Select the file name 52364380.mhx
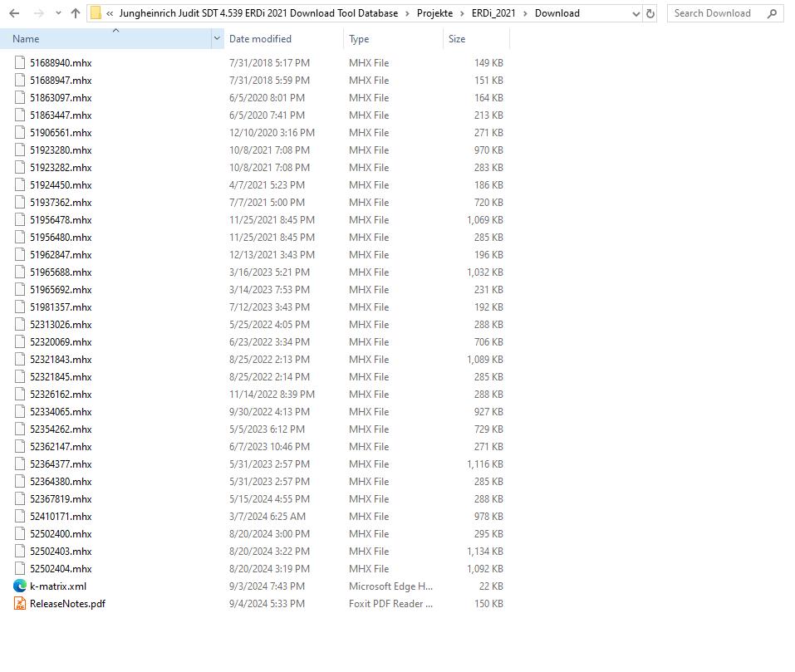 pos(61,482)
